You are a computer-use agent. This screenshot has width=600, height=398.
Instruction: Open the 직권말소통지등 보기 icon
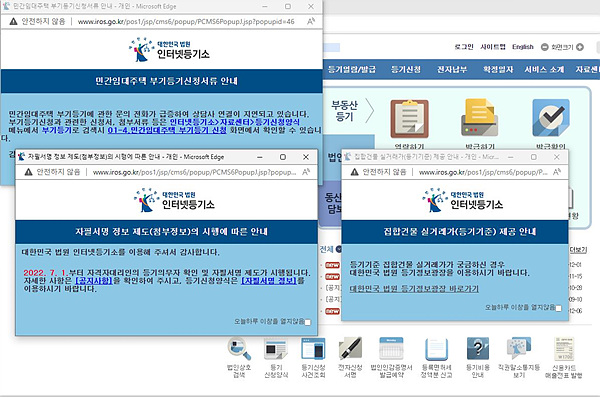519,349
